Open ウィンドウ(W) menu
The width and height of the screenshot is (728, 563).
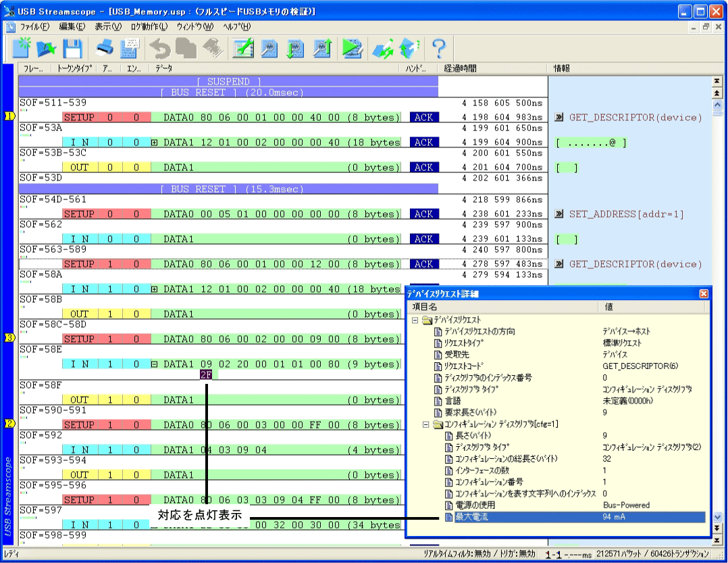tap(195, 27)
